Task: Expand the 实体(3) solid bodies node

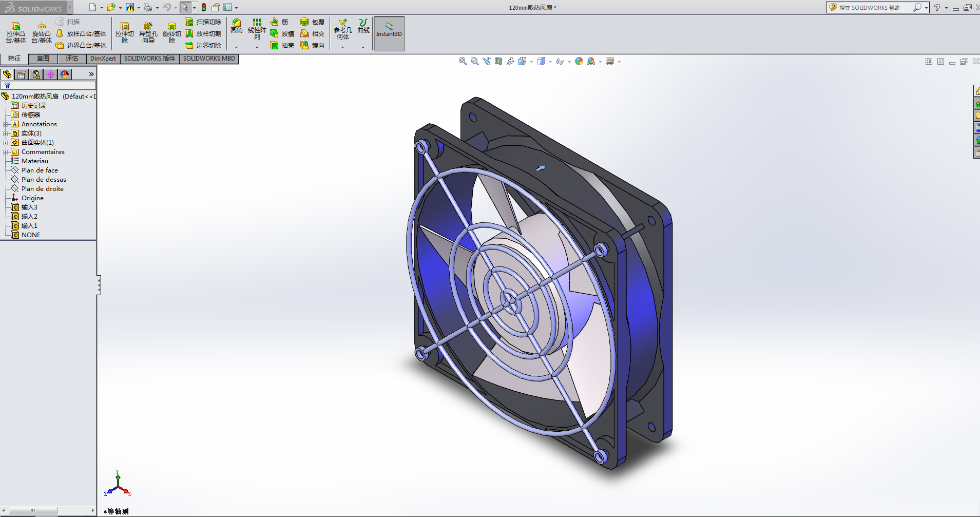Action: (x=5, y=133)
